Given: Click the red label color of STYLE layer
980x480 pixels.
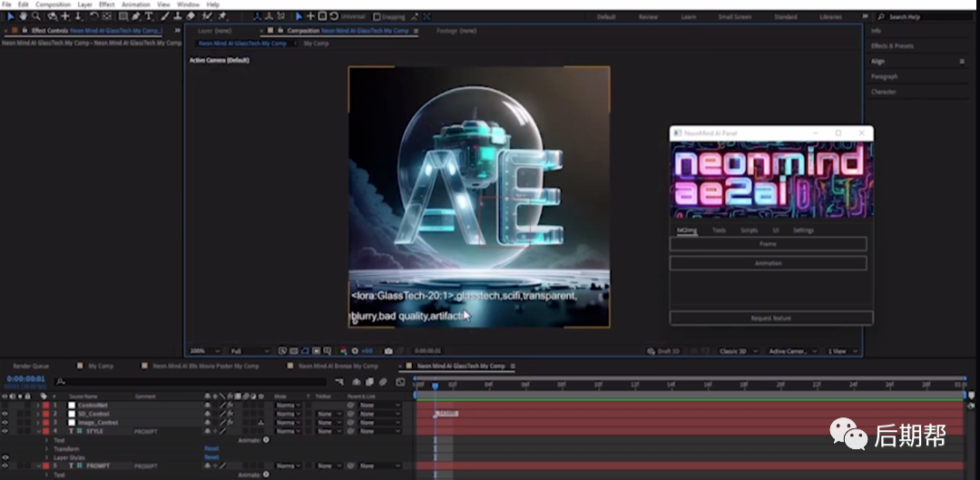Looking at the screenshot, I should (45, 431).
